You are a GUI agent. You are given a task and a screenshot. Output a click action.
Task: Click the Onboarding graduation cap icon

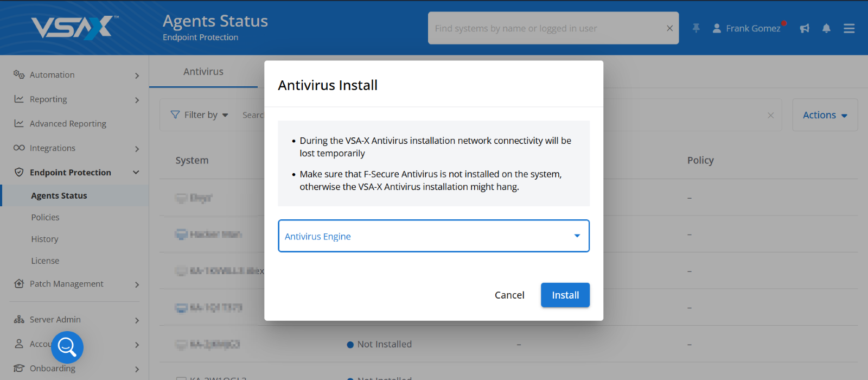point(19,368)
